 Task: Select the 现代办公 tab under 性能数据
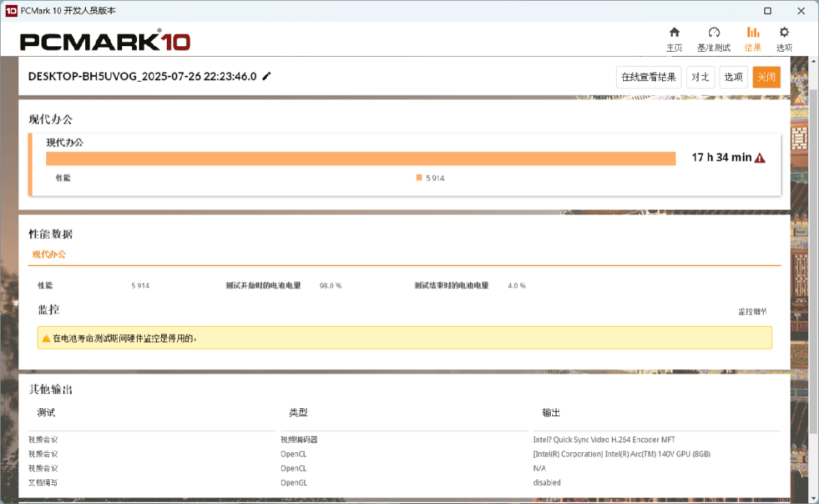coord(49,254)
